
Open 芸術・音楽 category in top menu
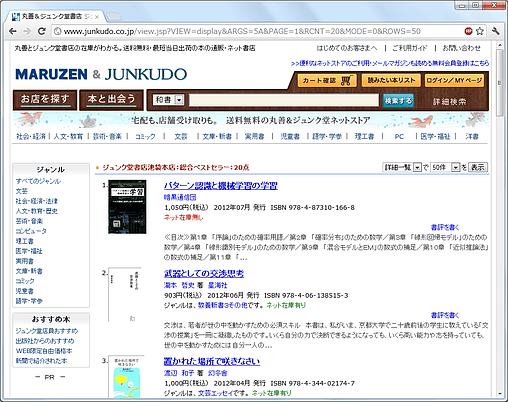point(107,136)
